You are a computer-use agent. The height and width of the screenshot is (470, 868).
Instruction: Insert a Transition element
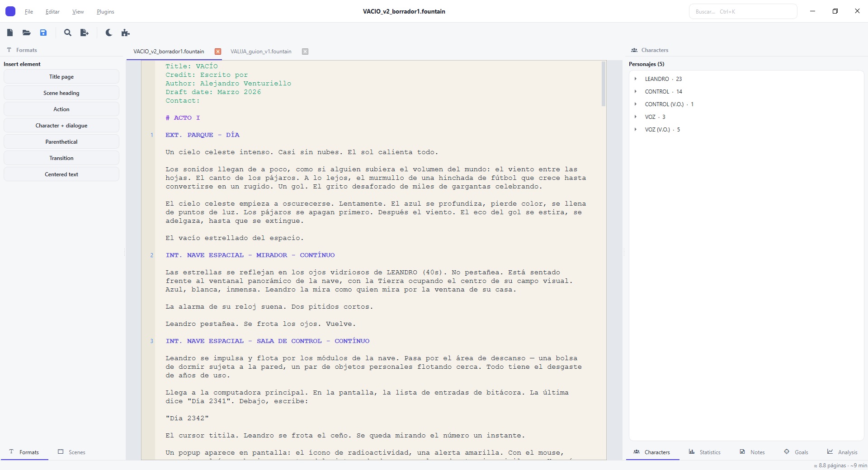click(61, 158)
